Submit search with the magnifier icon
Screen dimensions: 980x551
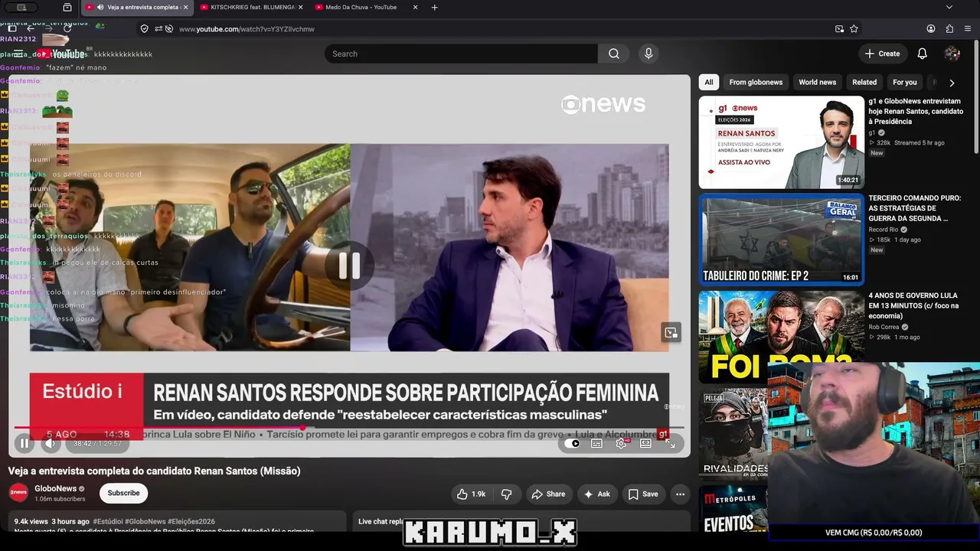coord(614,54)
